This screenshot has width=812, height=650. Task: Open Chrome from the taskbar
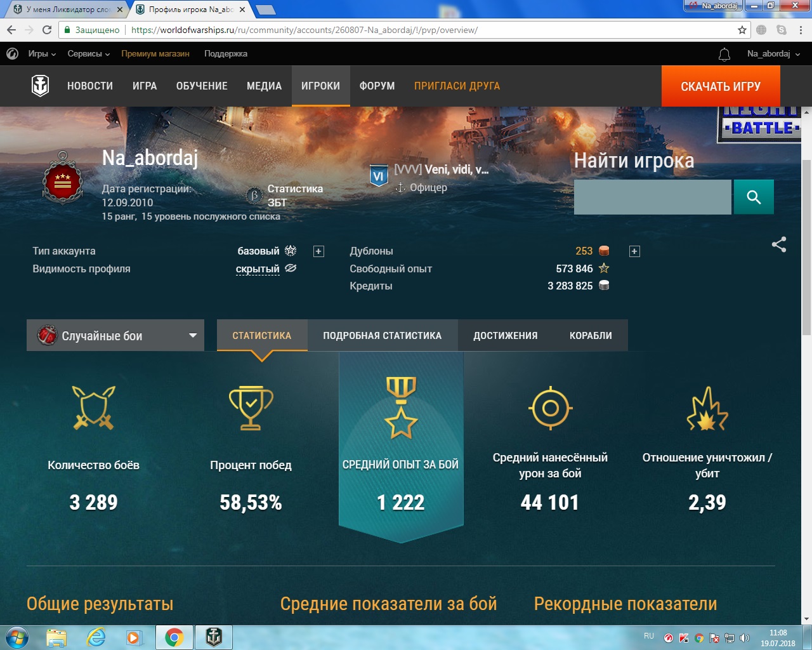click(x=174, y=637)
